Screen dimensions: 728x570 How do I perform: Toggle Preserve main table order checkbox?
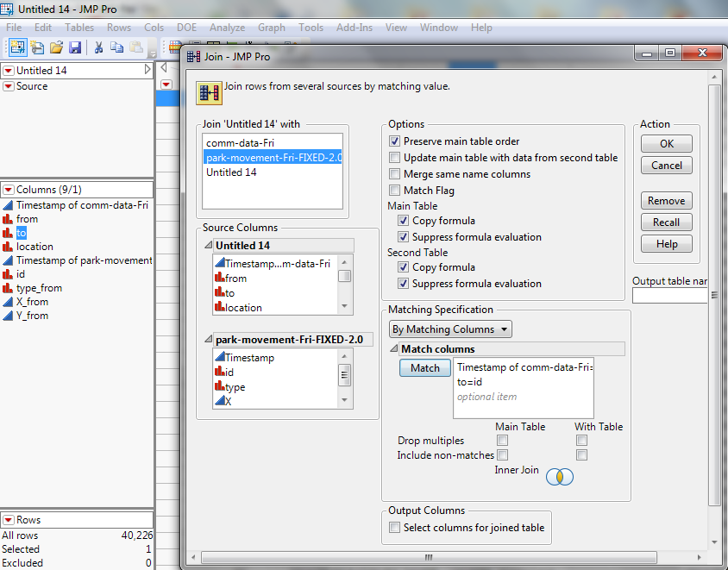coord(395,141)
